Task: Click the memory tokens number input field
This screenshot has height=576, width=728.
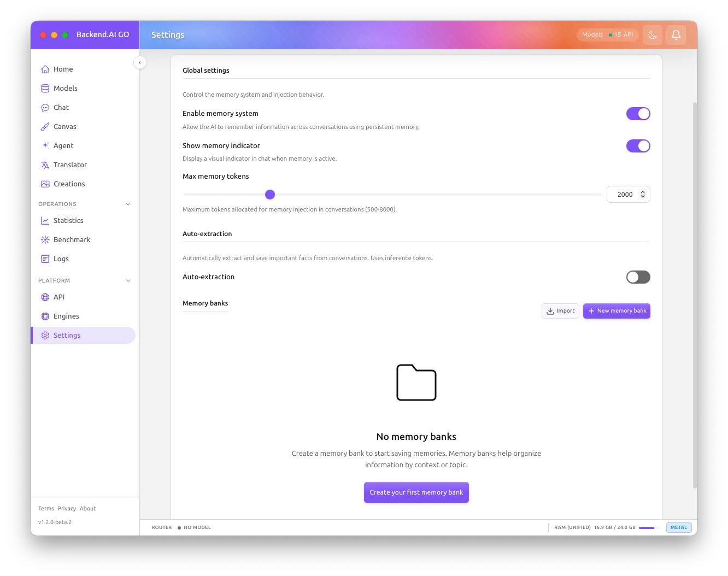Action: (625, 194)
